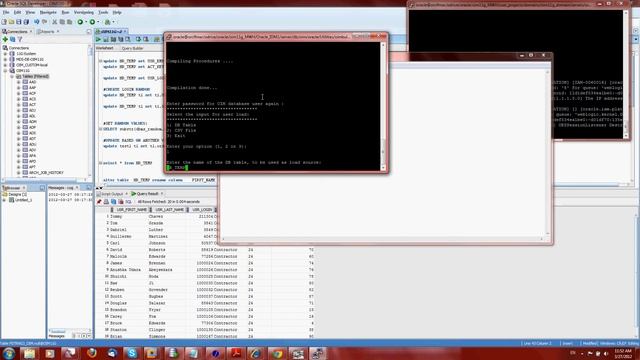Select the Designs [1] item in the browser
The height and width of the screenshot is (360, 640).
coord(17,194)
